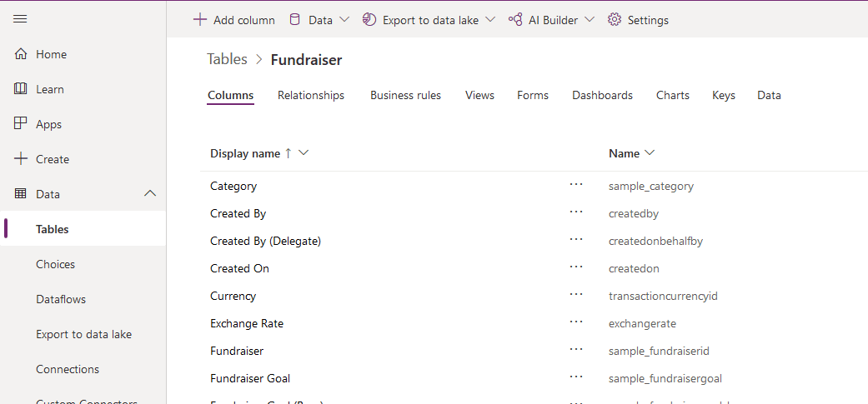Viewport: 868px width, 404px height.
Task: Switch to the Relationships tab
Action: [x=310, y=96]
